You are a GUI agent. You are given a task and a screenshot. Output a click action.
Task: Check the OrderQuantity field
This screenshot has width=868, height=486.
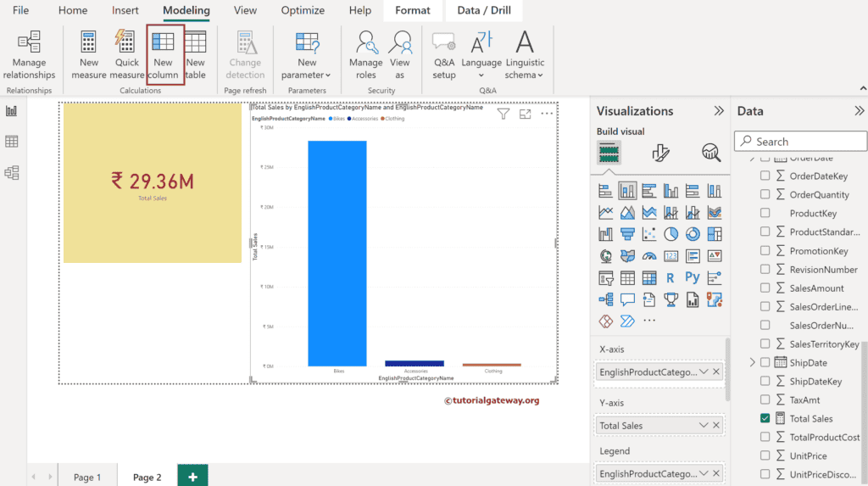point(765,194)
